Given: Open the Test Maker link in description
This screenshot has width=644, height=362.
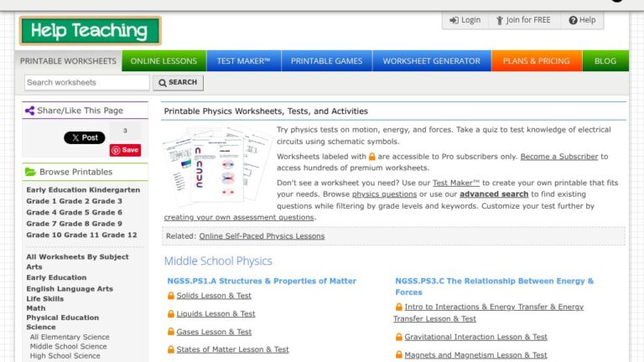Looking at the screenshot, I should tap(456, 183).
